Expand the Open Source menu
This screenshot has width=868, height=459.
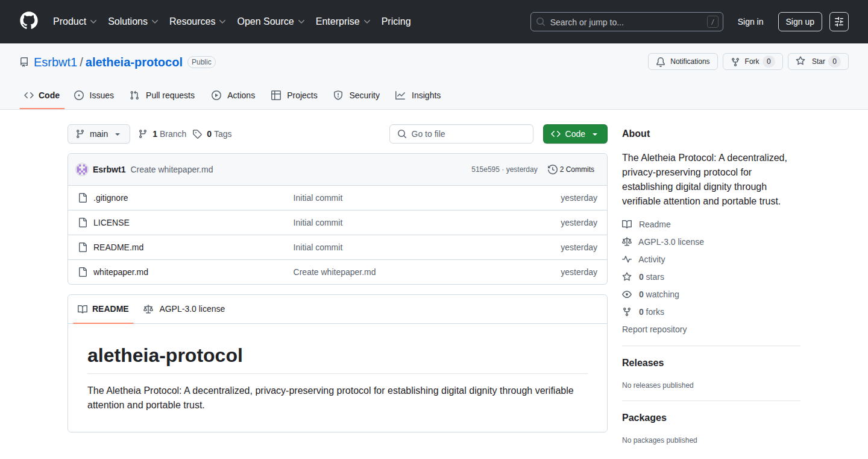(271, 22)
